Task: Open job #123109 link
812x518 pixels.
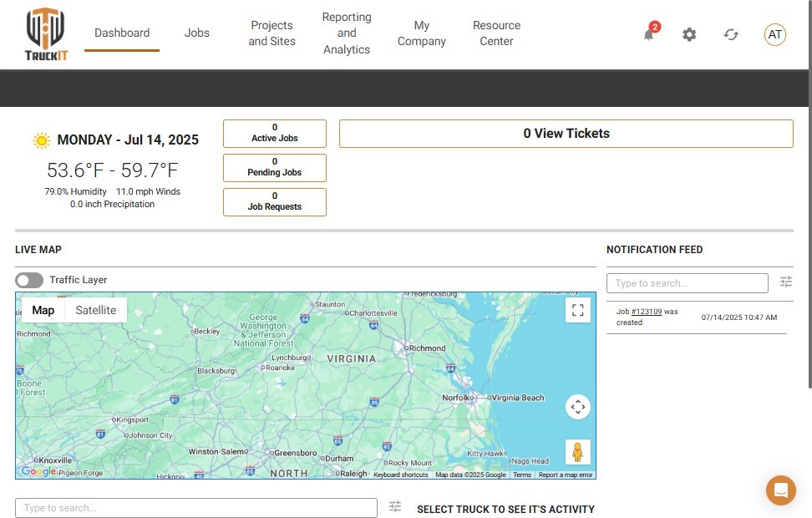Action: click(647, 312)
